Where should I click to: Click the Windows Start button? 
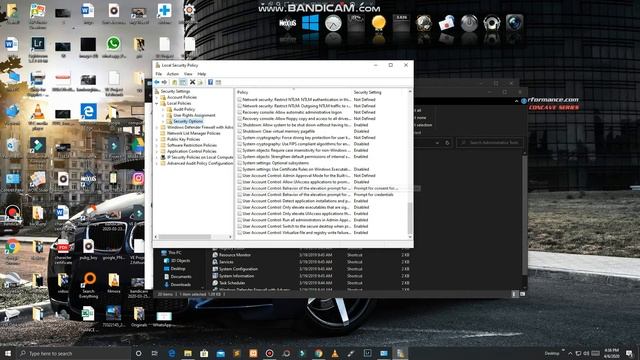tap(8, 353)
